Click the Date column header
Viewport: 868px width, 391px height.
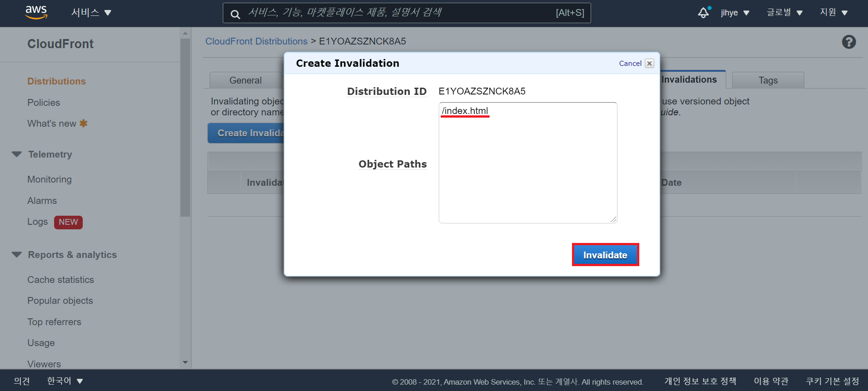tap(671, 183)
